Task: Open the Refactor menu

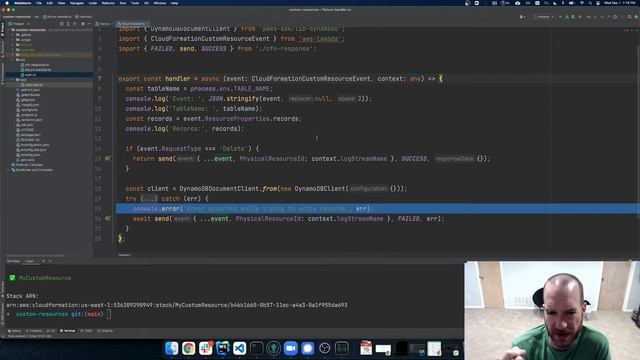Action: pos(108,3)
